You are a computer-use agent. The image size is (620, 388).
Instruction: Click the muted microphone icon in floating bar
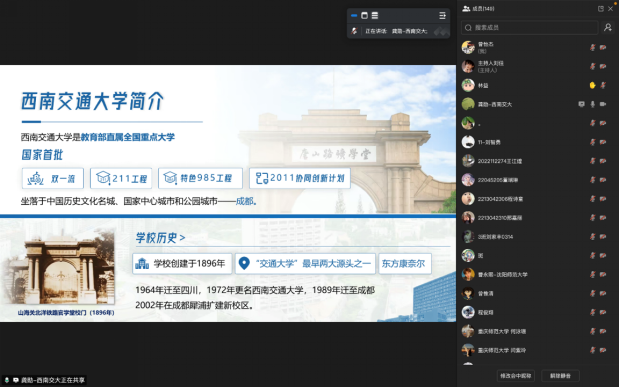tap(354, 31)
